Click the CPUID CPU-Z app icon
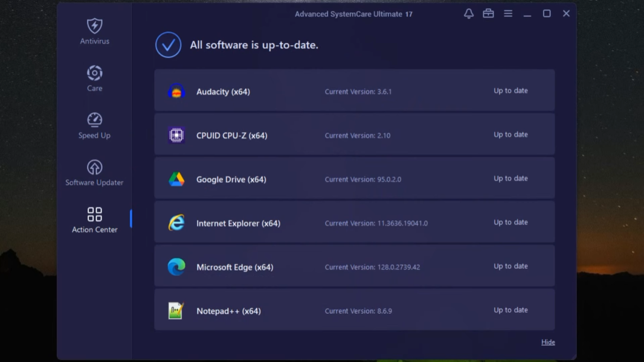644x362 pixels. coord(176,135)
